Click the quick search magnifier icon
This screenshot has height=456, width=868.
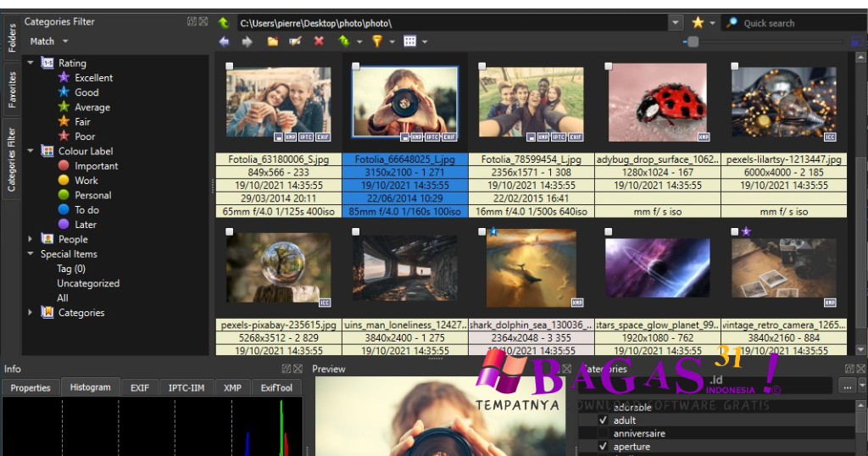pos(732,23)
